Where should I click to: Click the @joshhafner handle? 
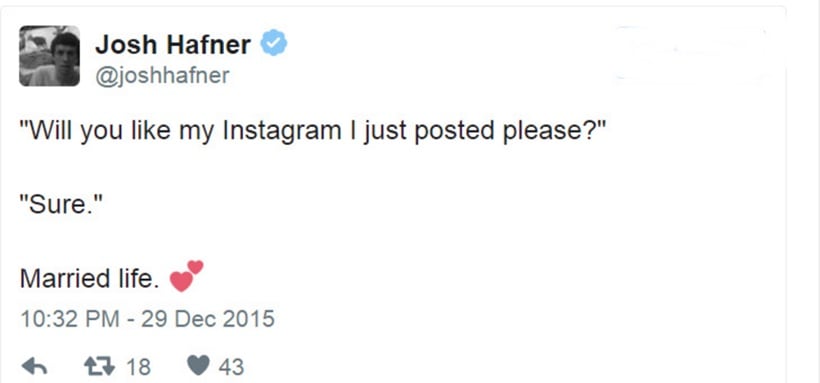click(162, 76)
